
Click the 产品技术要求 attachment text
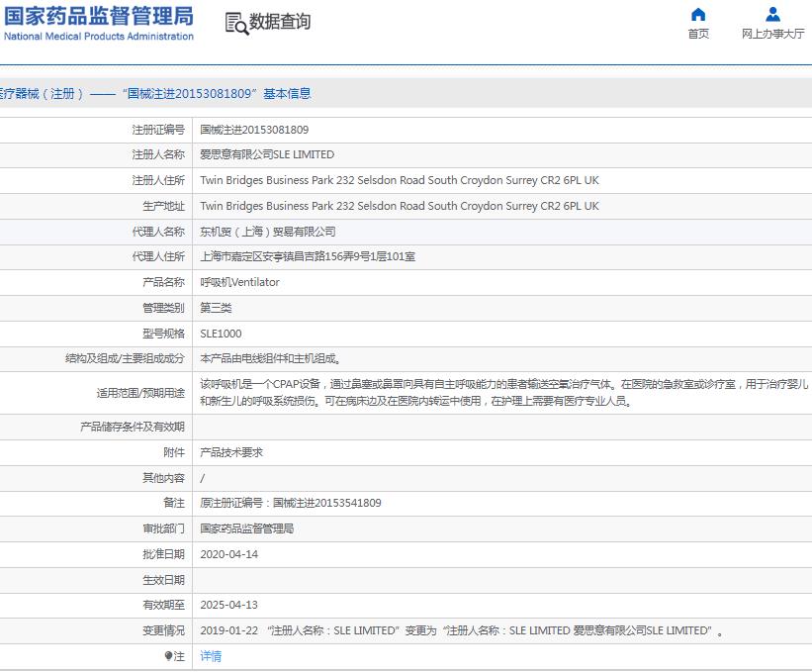tap(231, 452)
